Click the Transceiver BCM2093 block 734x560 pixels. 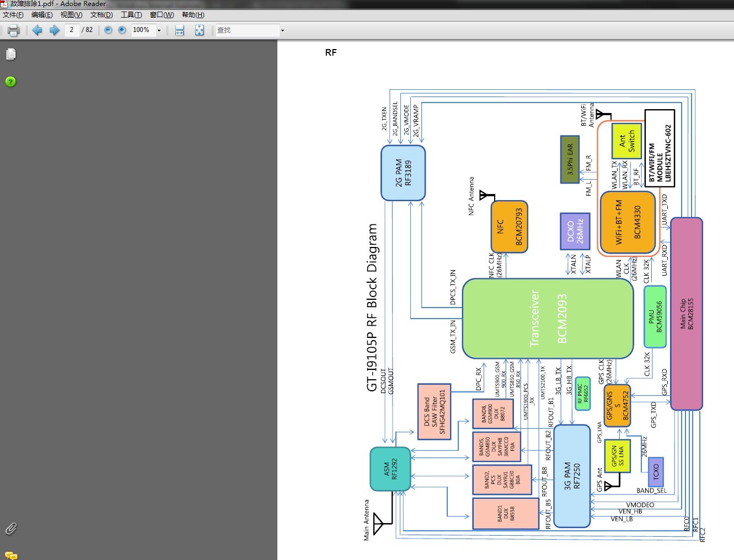coord(548,319)
